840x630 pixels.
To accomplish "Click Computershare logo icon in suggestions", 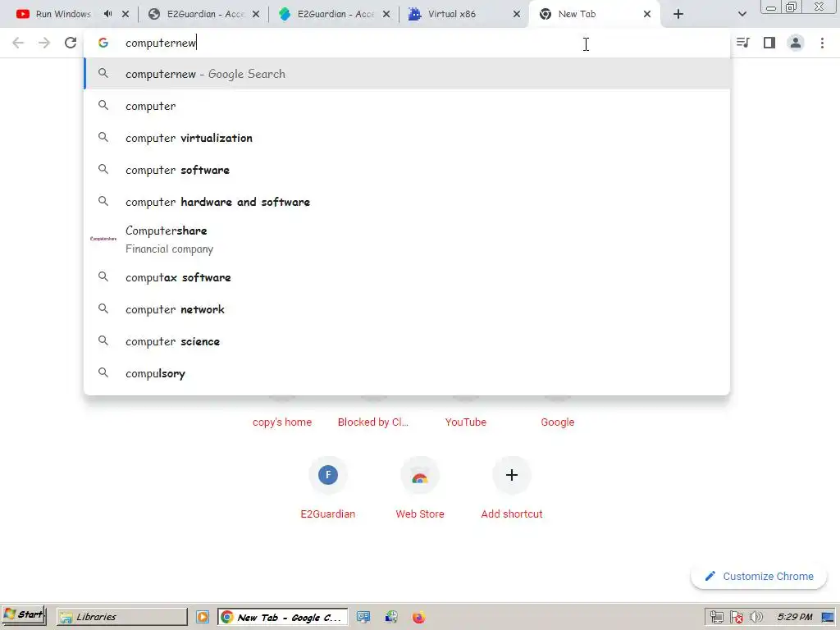I will coord(103,239).
